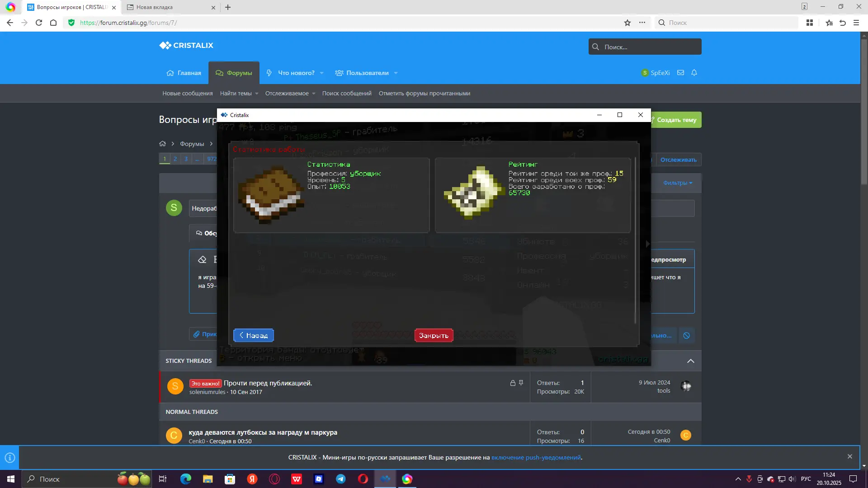Open the thread about лутбоксы за награду
Image resolution: width=868 pixels, height=488 pixels.
[x=263, y=432]
